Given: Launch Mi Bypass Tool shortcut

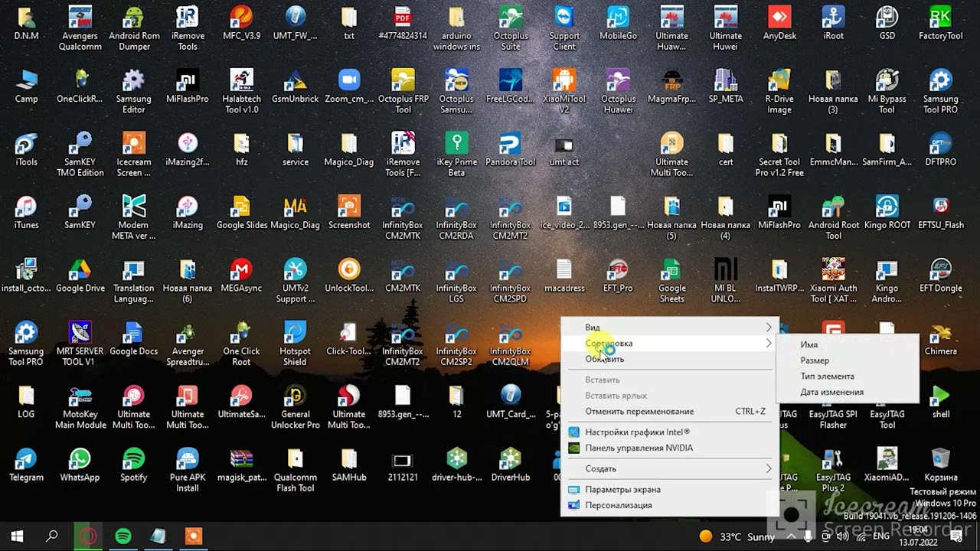Looking at the screenshot, I should coord(887,91).
